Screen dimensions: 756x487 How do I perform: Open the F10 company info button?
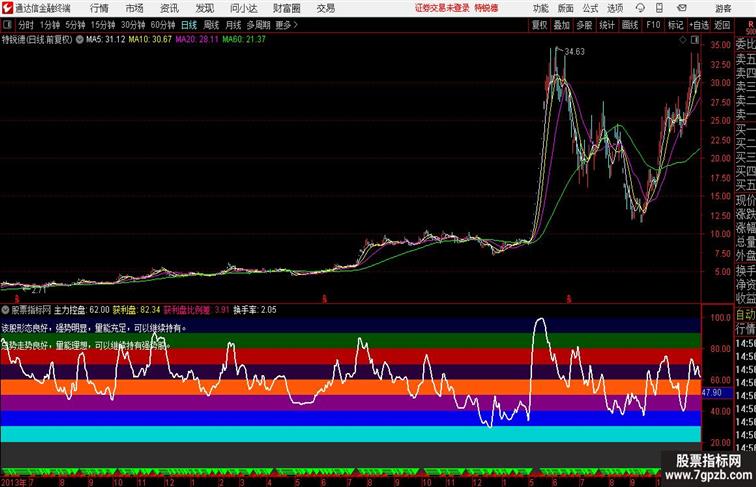[x=653, y=25]
